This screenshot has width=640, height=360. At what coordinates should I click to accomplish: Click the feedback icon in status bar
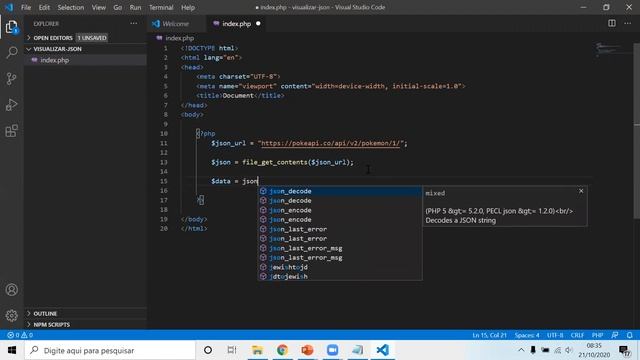pos(614,335)
